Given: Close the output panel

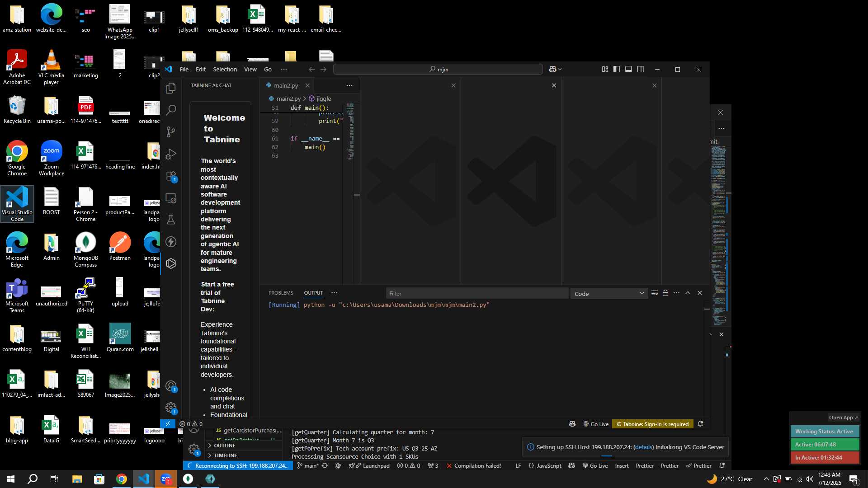Looking at the screenshot, I should coord(700,293).
